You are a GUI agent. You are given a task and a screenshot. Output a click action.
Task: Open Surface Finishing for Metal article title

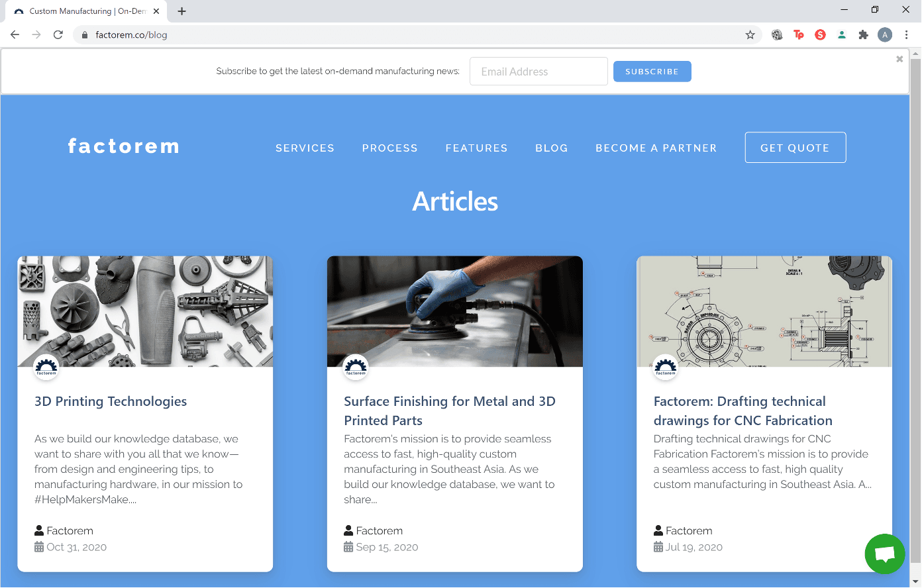[450, 411]
